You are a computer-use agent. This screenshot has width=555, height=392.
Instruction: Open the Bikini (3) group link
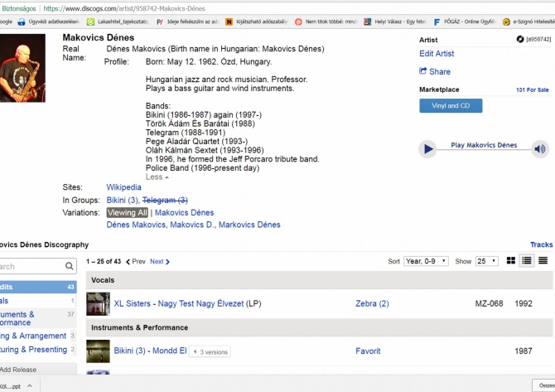122,200
